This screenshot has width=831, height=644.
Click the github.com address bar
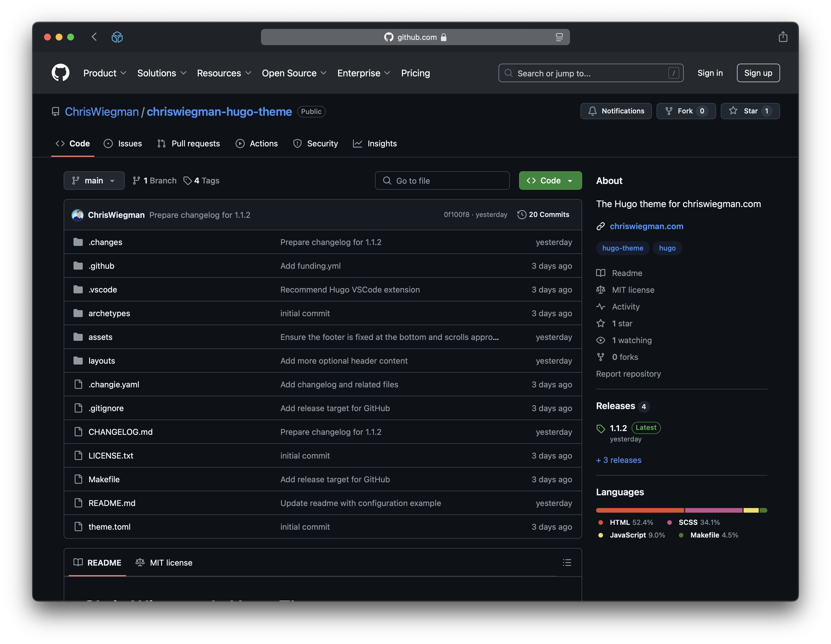tap(415, 37)
